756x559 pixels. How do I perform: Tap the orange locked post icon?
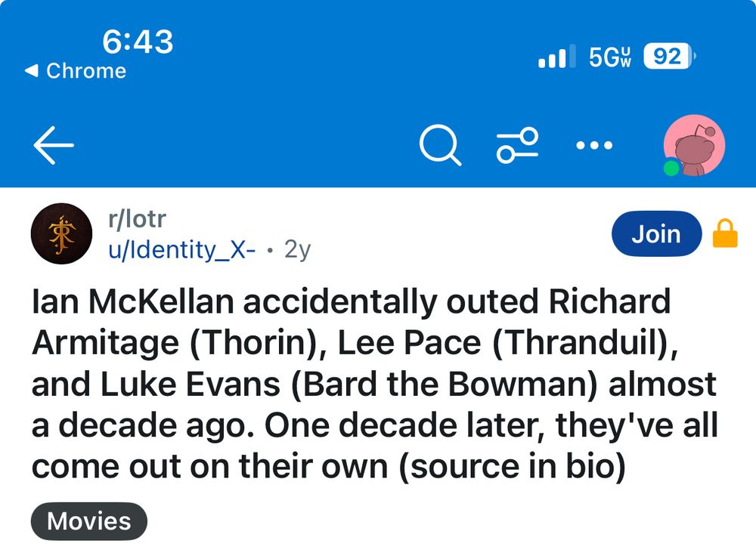[725, 233]
